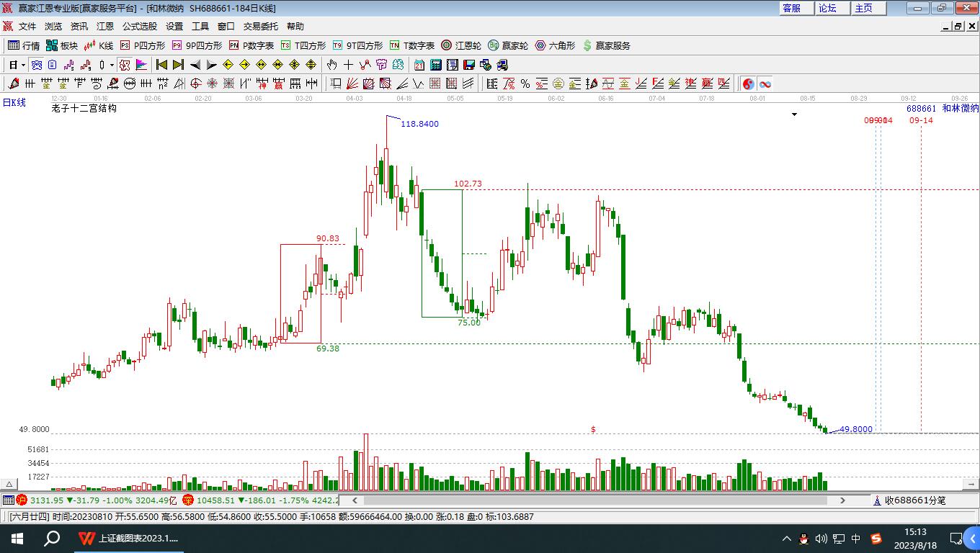This screenshot has width=980, height=553.
Task: Select the crosshair cursor tool
Action: coord(348,65)
